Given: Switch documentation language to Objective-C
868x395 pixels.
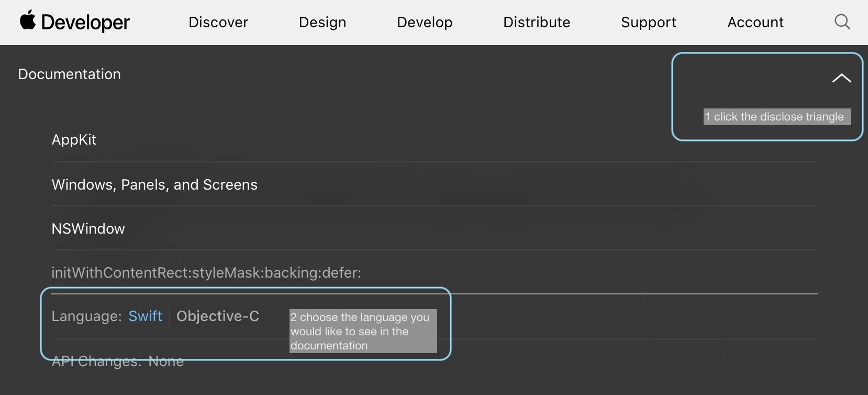Looking at the screenshot, I should 217,316.
